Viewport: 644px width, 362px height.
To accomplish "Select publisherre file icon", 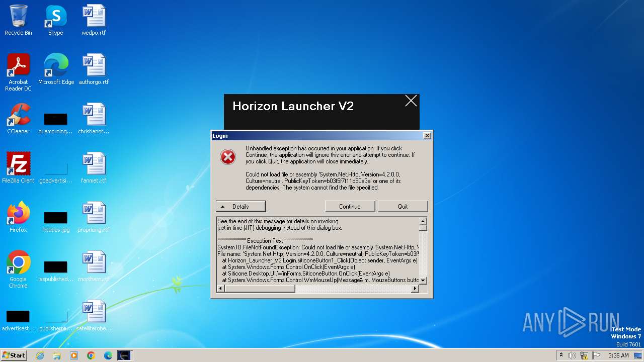I will point(55,320).
